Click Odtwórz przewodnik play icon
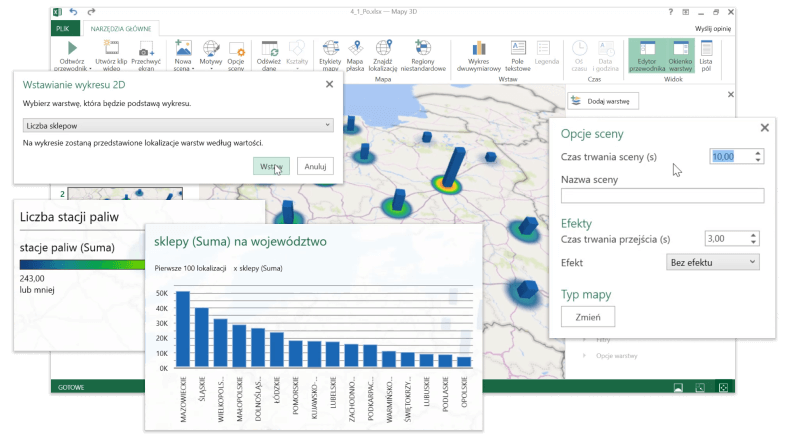The height and width of the screenshot is (438, 790). [72, 48]
